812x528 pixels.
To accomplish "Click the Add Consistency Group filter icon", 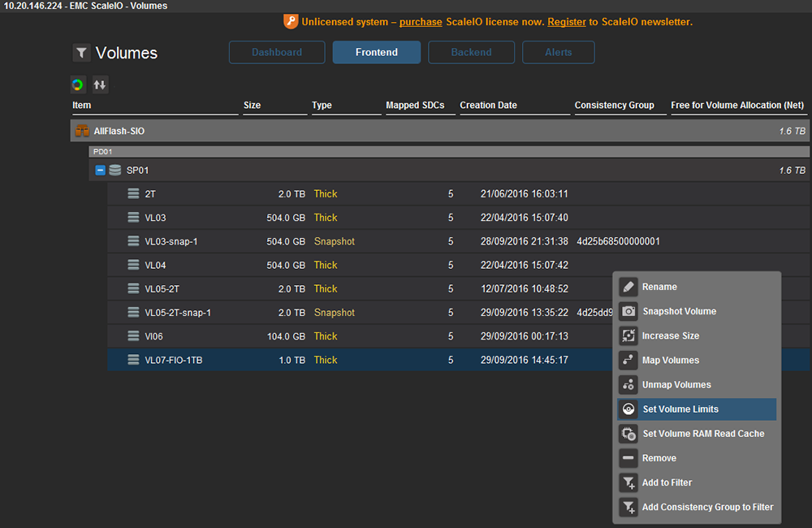I will coord(628,507).
